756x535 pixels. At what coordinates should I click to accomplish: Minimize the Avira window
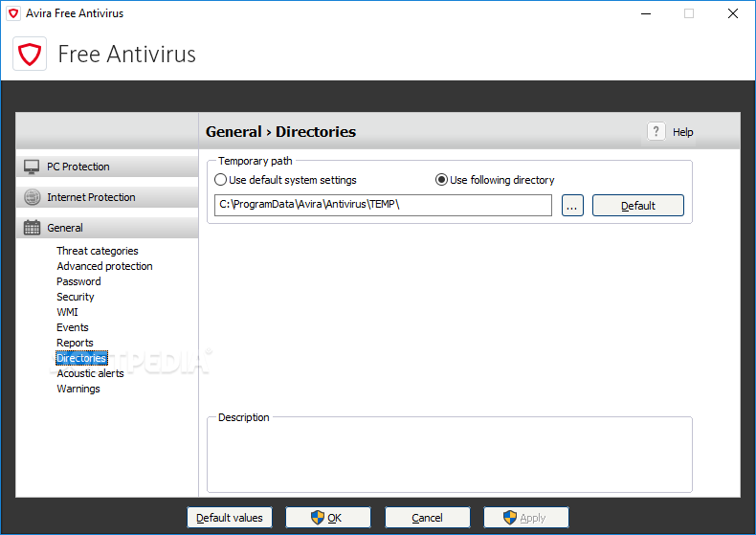[646, 13]
